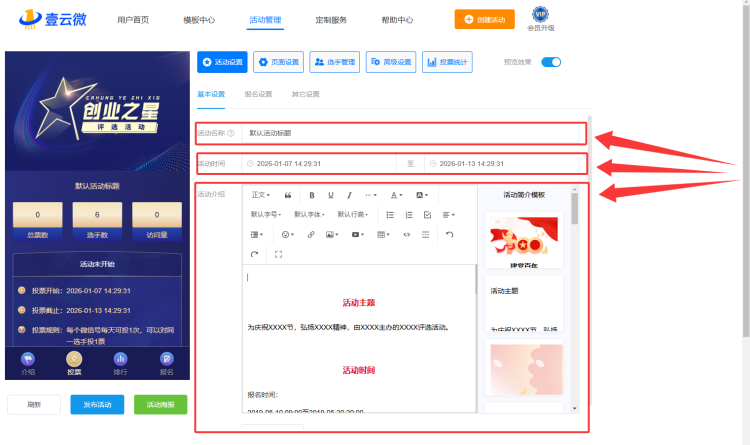Insert a blockquote with the quote icon
This screenshot has height=445, width=750.
coord(288,195)
